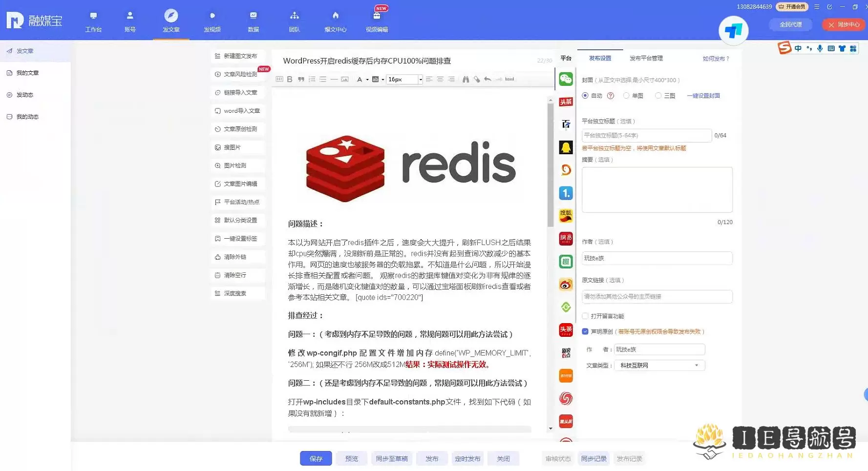The width and height of the screenshot is (868, 471).
Task: Switch to 发布平台管理 tab
Action: tap(646, 58)
